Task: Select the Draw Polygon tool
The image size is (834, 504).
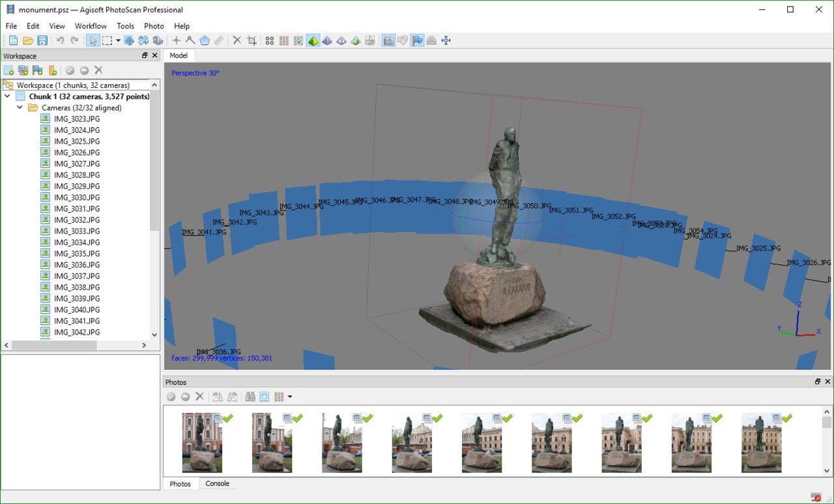Action: pyautogui.click(x=205, y=40)
